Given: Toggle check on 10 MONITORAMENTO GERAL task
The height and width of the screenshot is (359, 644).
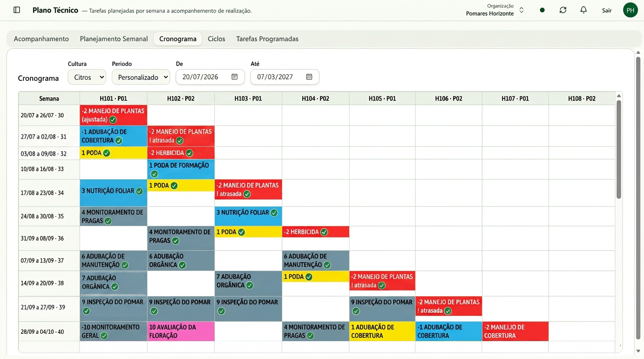Looking at the screenshot, I should (104, 336).
